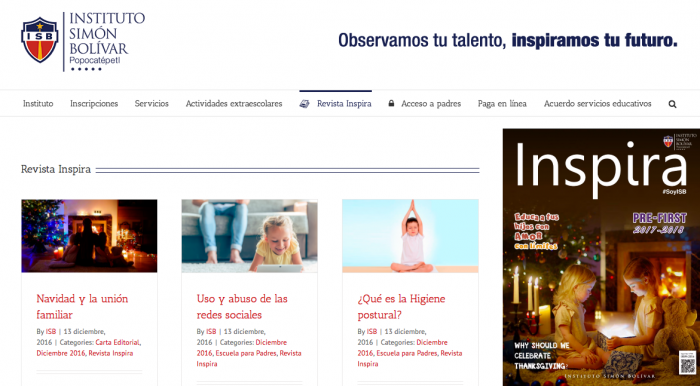Screen dimensions: 700x386
Task: Click the Christmas fireplace article thumbnail
Action: [x=89, y=236]
